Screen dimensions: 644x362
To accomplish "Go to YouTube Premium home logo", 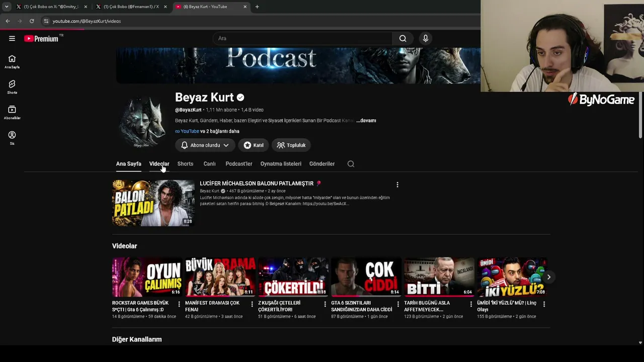I will tap(41, 39).
